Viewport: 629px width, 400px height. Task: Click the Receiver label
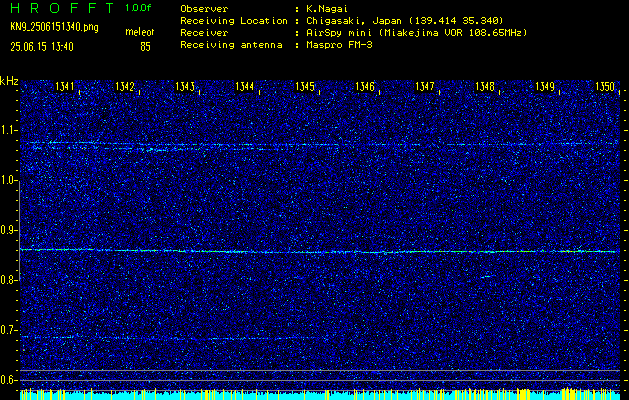pyautogui.click(x=204, y=33)
